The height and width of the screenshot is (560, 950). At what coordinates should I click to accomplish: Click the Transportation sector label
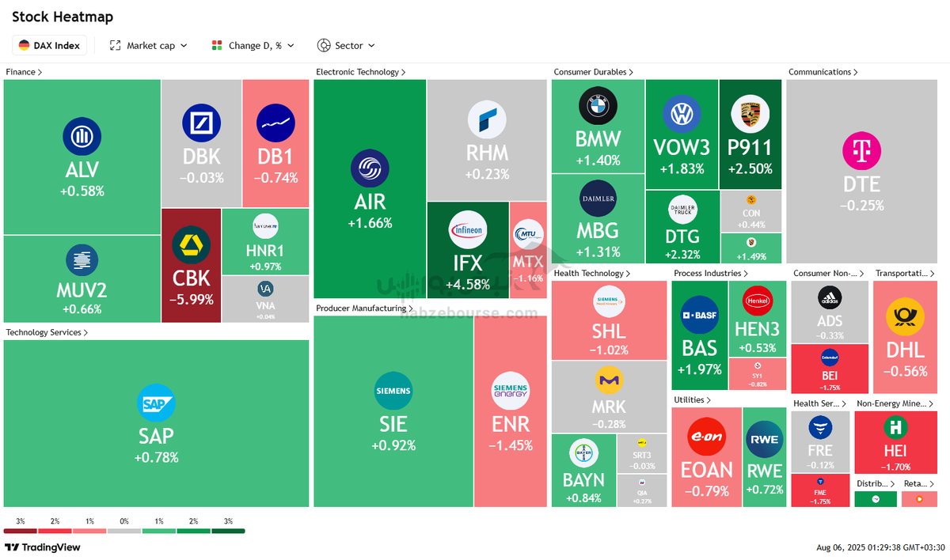pos(905,273)
